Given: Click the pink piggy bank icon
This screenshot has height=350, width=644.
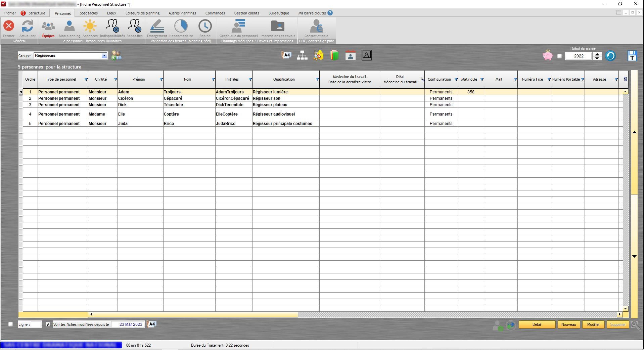Looking at the screenshot, I should point(548,55).
